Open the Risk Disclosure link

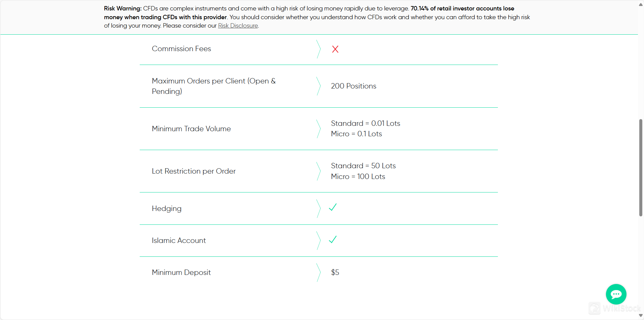(x=238, y=26)
